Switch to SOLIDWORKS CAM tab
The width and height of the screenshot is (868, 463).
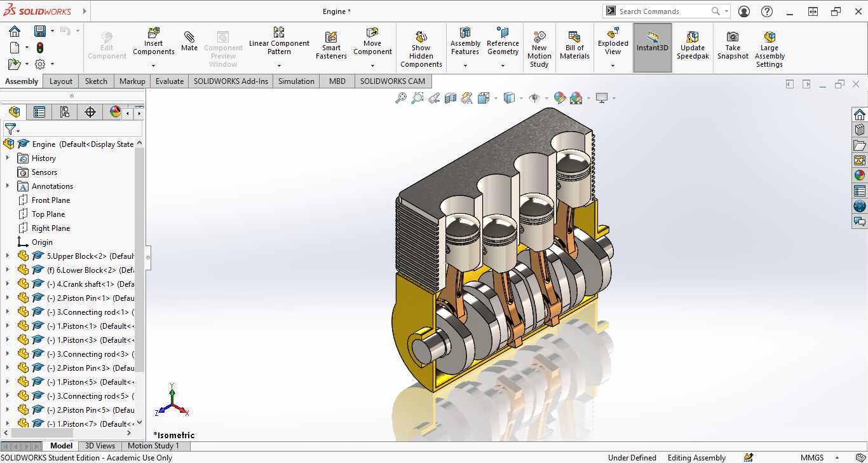pos(393,81)
